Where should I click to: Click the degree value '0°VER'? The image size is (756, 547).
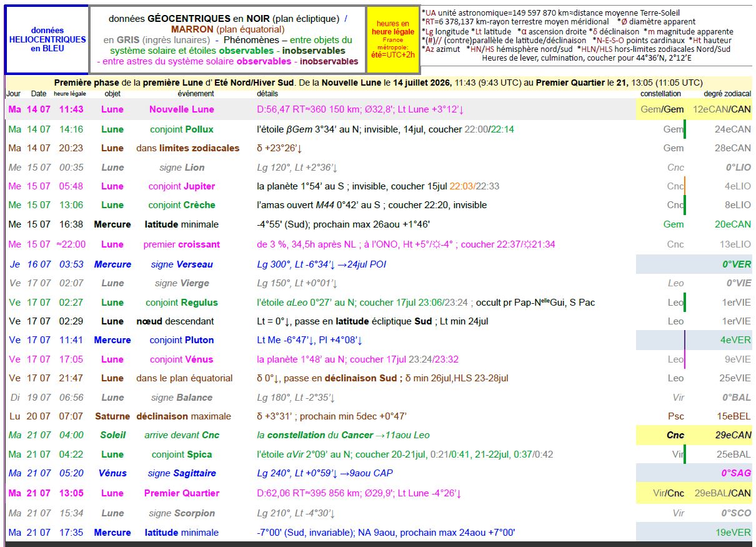click(x=737, y=264)
